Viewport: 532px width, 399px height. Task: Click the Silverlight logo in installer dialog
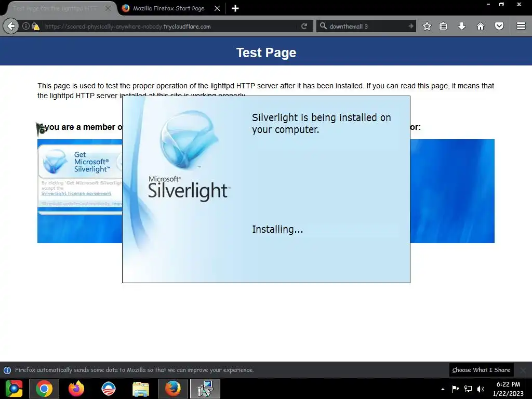tap(189, 139)
